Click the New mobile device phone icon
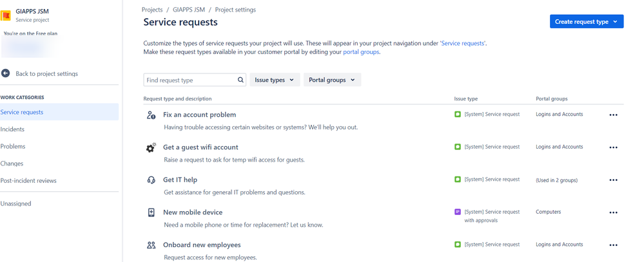 pos(151,212)
